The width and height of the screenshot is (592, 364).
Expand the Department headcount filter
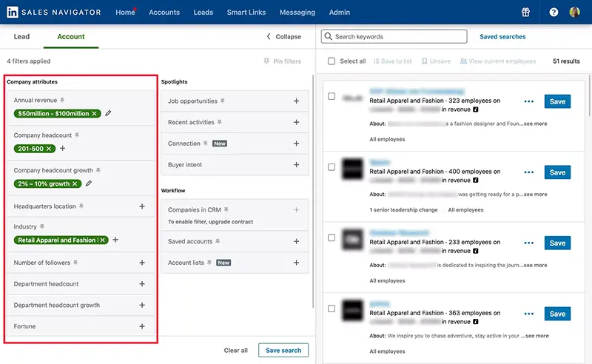[x=142, y=283]
